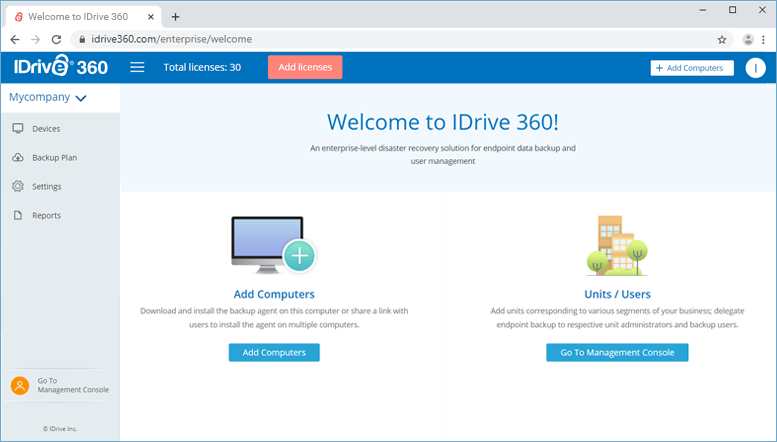
Task: Click the Welcome to IDrive 360! heading
Action: pyautogui.click(x=443, y=122)
